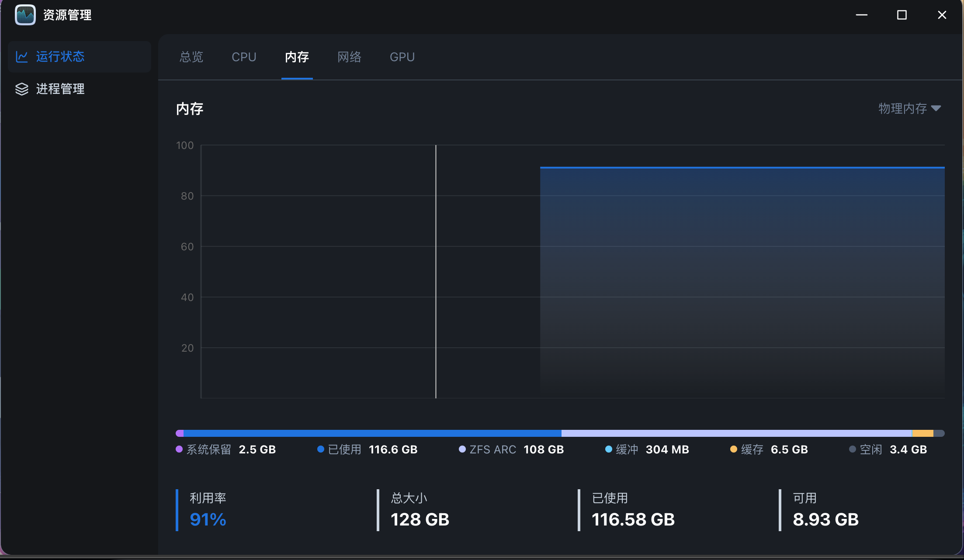Click the gray free memory legend dot
This screenshot has width=964, height=560.
tap(852, 449)
